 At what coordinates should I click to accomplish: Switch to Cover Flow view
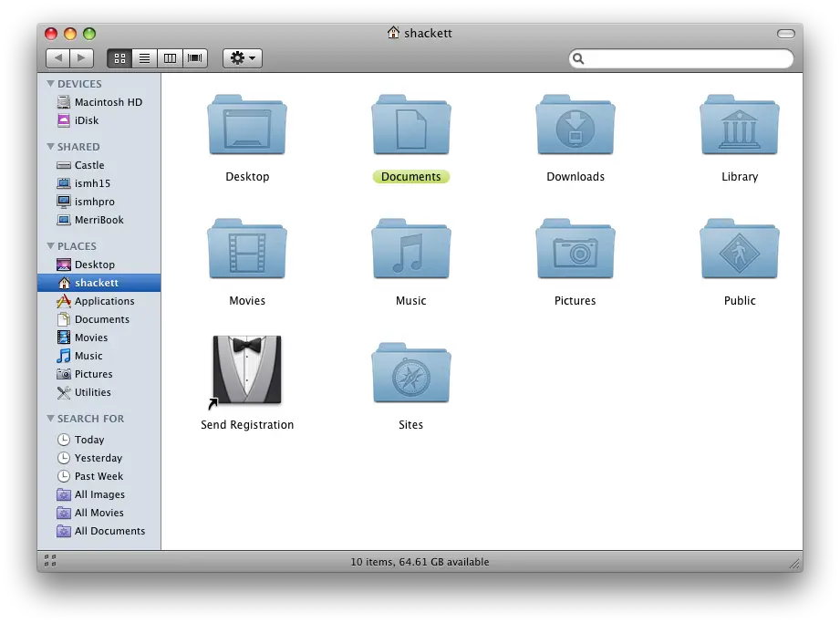[x=195, y=57]
